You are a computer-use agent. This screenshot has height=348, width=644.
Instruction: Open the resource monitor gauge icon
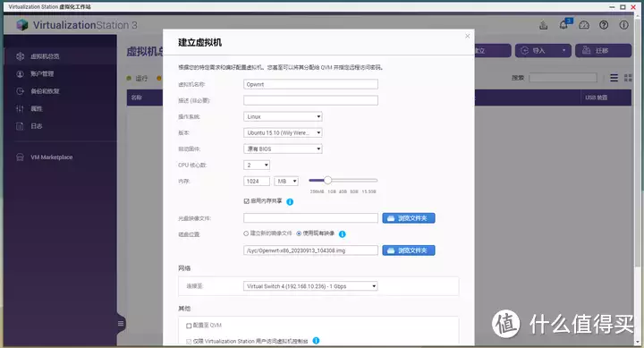(583, 25)
